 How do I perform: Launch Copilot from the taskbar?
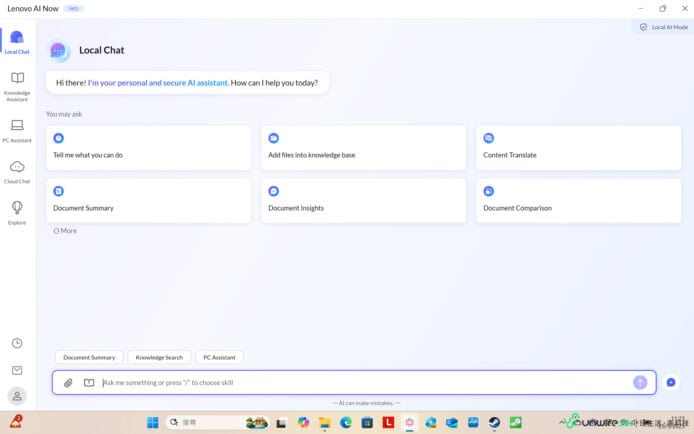click(x=303, y=422)
